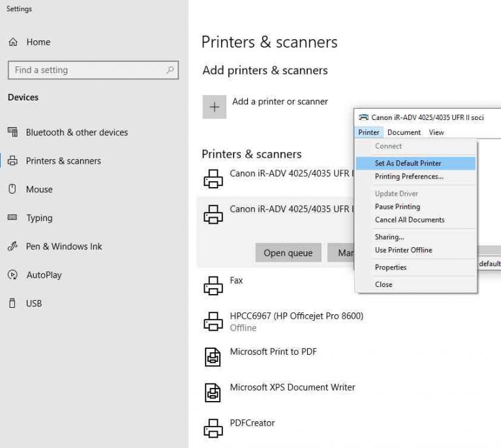Click the Pen & Windows Ink icon
Image resolution: width=501 pixels, height=448 pixels.
click(12, 246)
